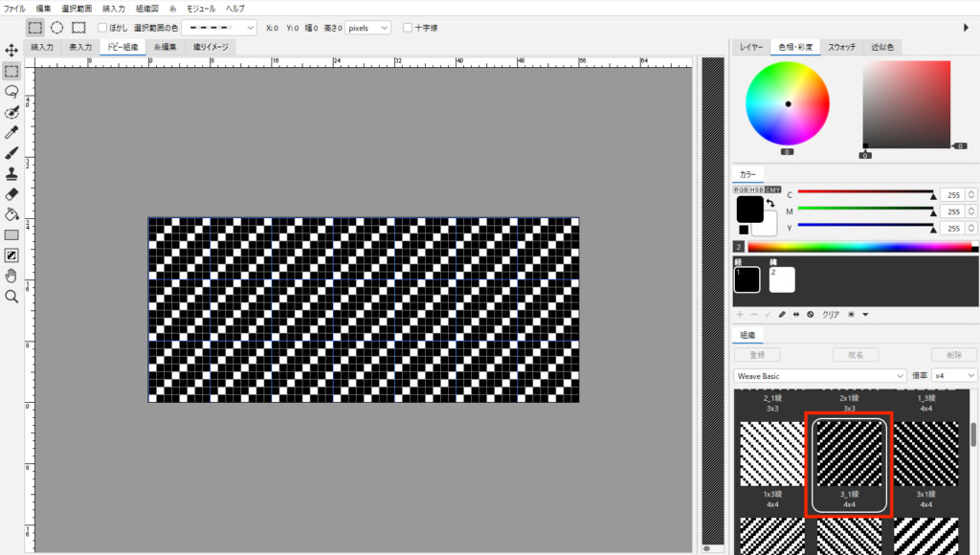Choose the Eraser tool
Screen dimensions: 980x555
(11, 193)
